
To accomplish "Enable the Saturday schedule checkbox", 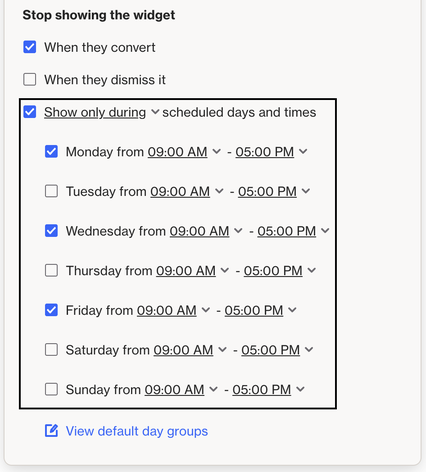I will click(51, 350).
